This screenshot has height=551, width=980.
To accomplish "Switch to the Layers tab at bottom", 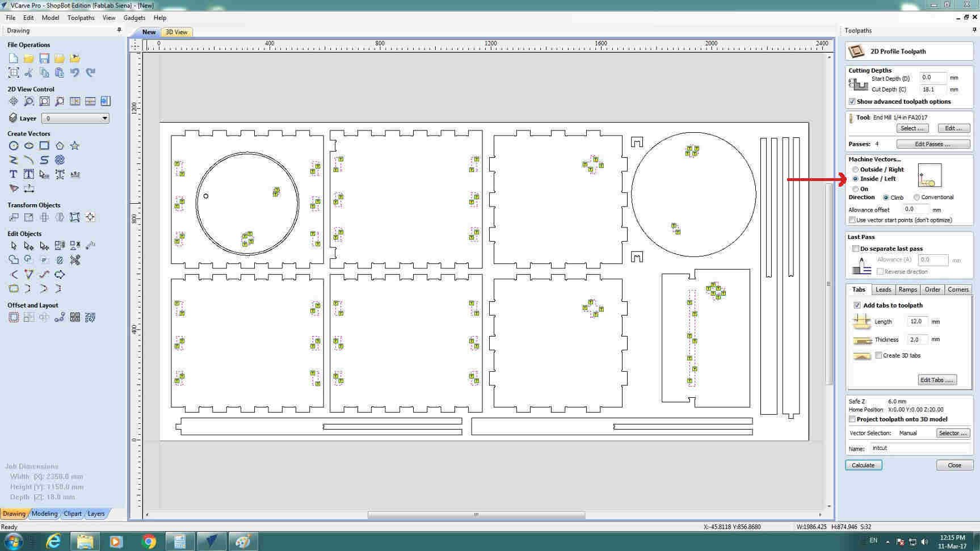I will 96,514.
